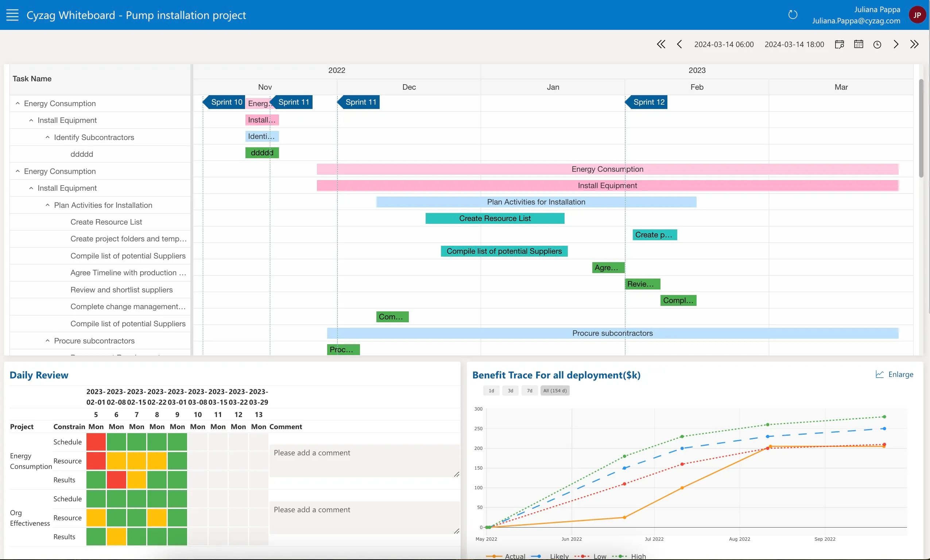930x560 pixels.
Task: Select the Create Resource List gantt bar
Action: pos(495,218)
